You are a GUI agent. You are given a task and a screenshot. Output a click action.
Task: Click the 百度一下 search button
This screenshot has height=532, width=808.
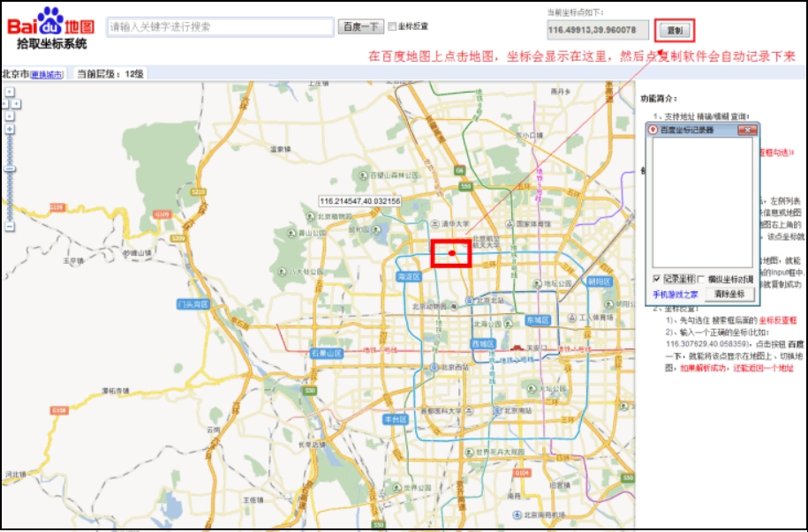click(360, 26)
